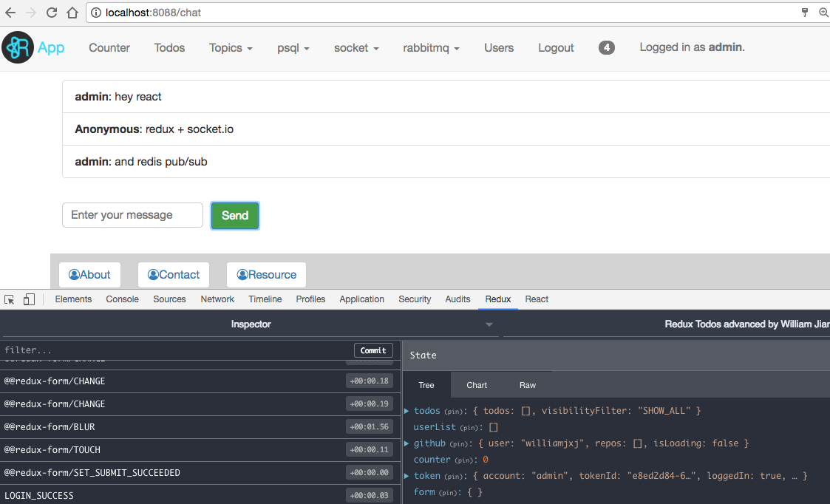Pin the form state key
The width and height of the screenshot is (830, 504).
tap(450, 493)
